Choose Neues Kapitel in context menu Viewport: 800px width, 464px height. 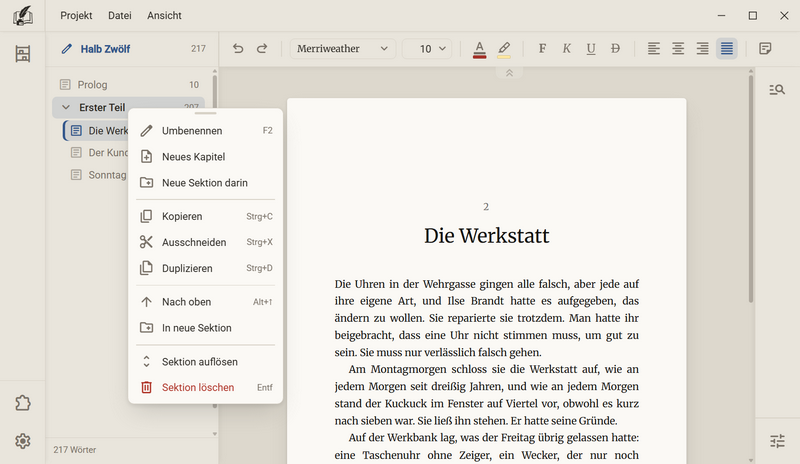(206, 157)
